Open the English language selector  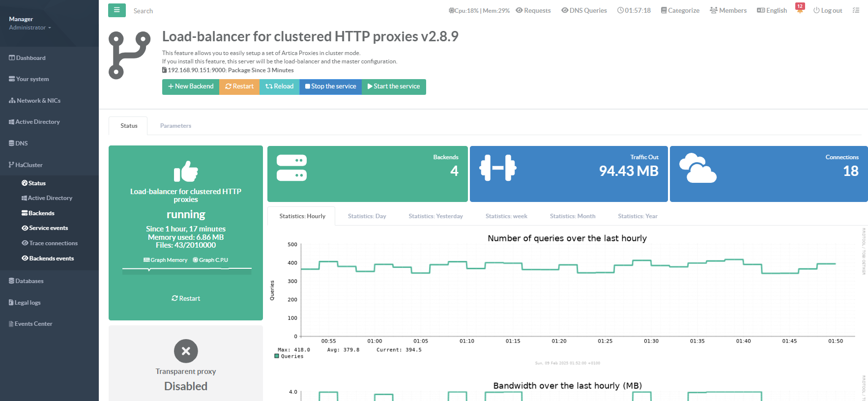(x=772, y=10)
